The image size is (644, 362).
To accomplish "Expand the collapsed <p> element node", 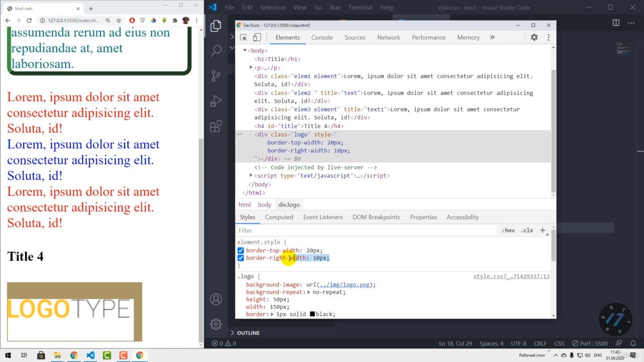I will [x=251, y=67].
